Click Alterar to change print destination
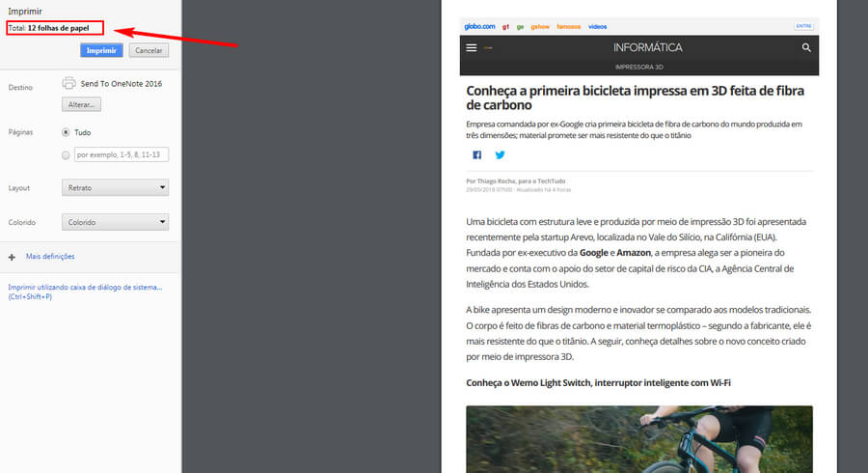Viewport: 868px width, 473px height. coord(83,104)
